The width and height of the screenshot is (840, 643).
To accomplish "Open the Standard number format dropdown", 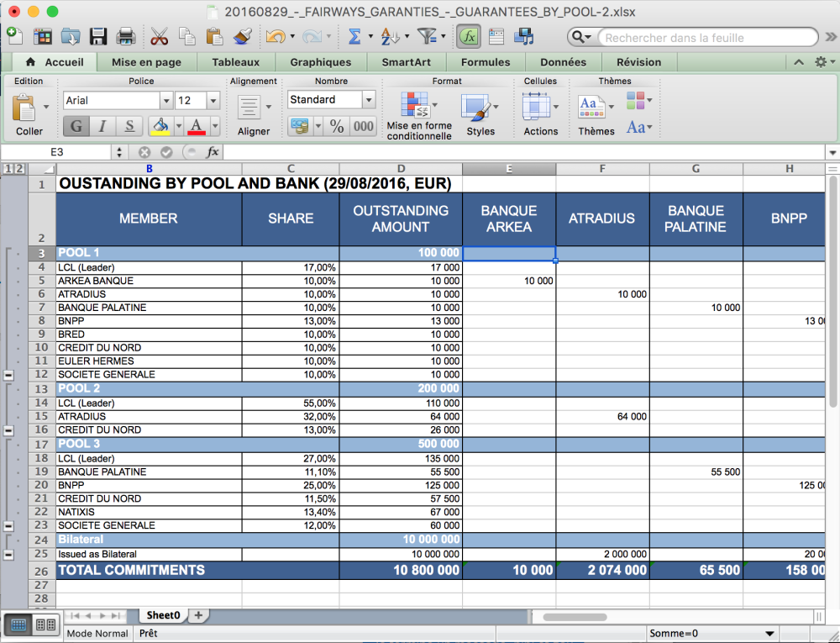I will point(369,100).
